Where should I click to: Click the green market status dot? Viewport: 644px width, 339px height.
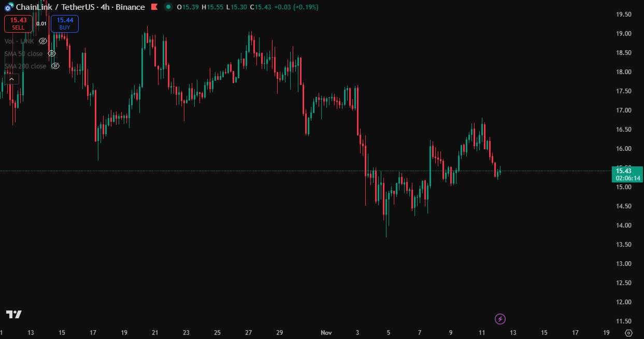point(168,7)
